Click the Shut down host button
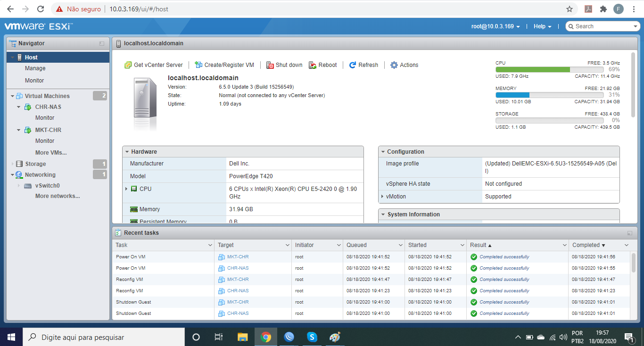Viewport: 644px width, 346px height. click(x=284, y=65)
